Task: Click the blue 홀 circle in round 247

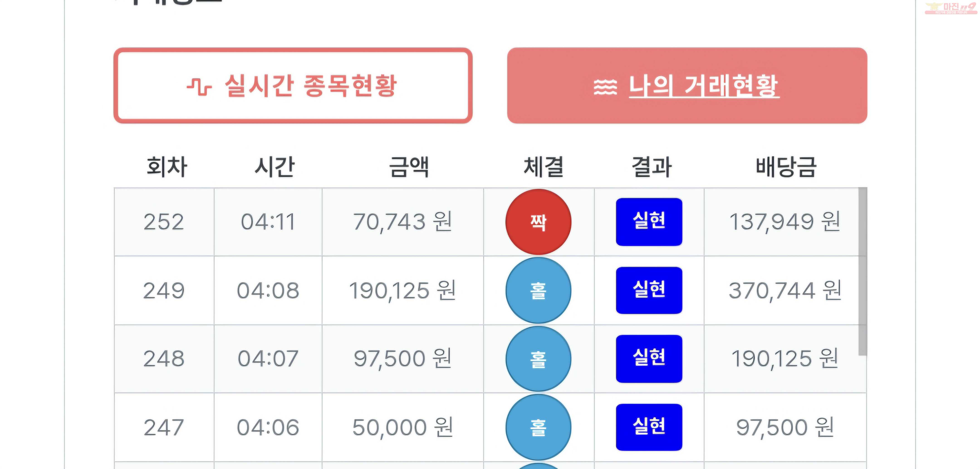Action: 538,427
